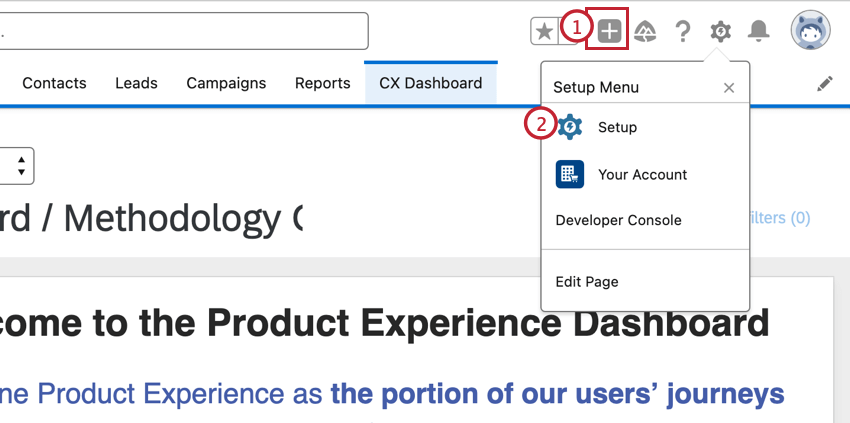Click the Favorites star icon
This screenshot has width=850, height=423.
point(544,31)
